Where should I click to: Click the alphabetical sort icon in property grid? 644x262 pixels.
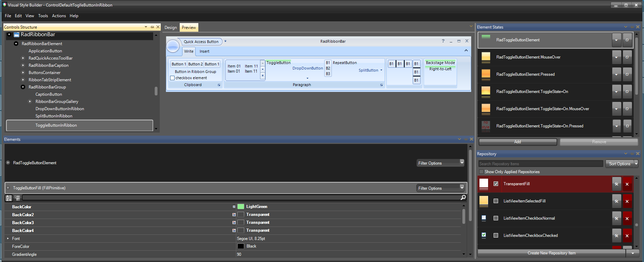[x=9, y=198]
